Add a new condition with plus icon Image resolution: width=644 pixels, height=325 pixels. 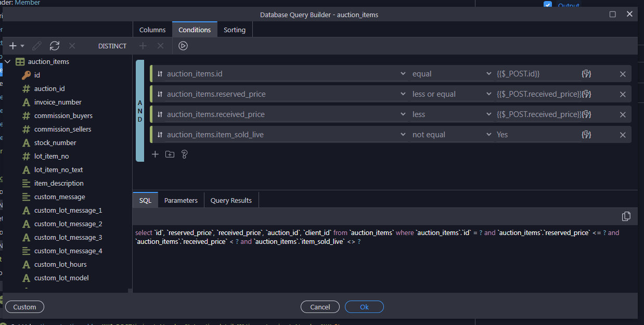pos(155,154)
